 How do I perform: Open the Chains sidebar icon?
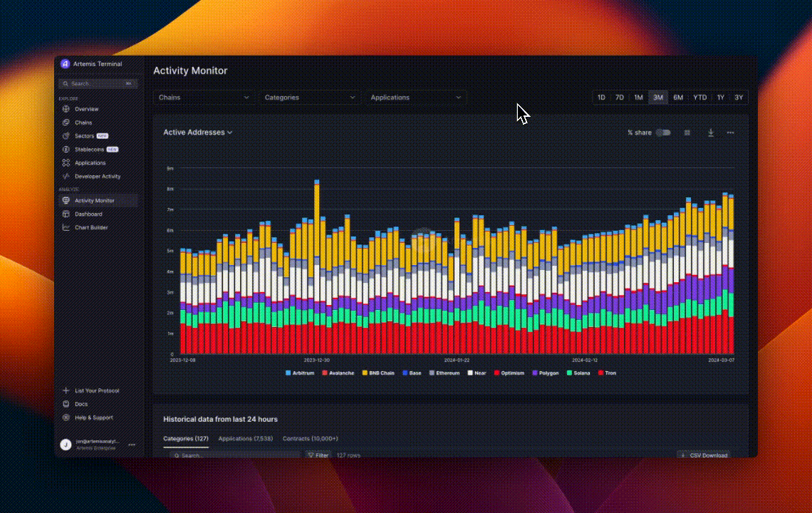[66, 123]
